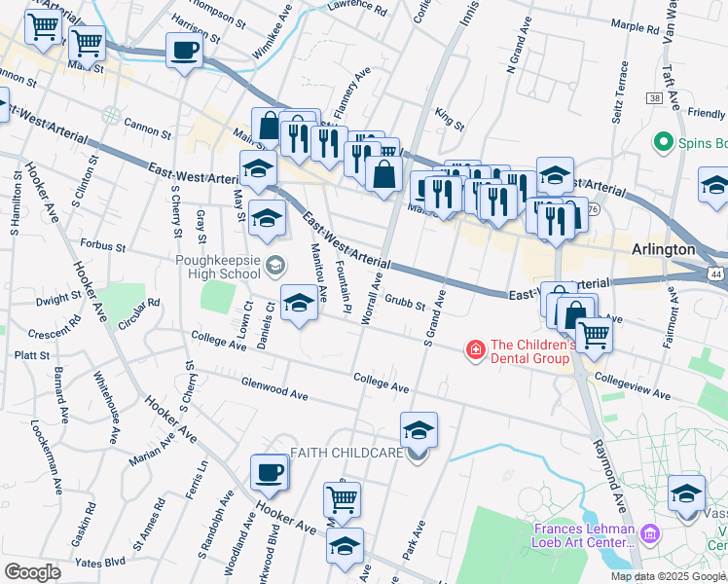
Task: Open the Spins Bowl green place pin
Action: [664, 143]
